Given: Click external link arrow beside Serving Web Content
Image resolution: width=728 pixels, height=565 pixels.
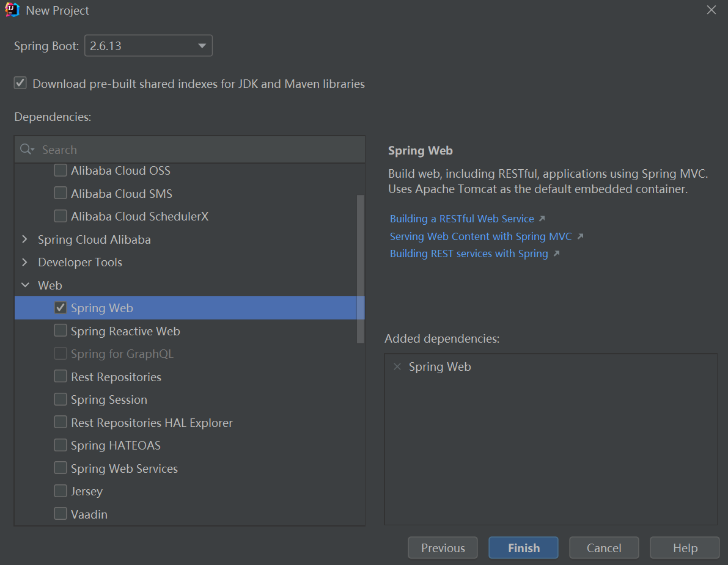Looking at the screenshot, I should tap(580, 236).
